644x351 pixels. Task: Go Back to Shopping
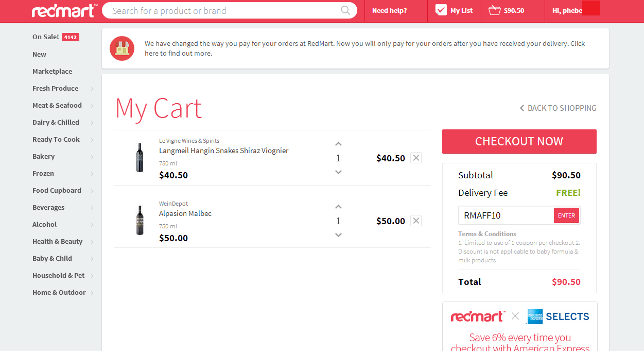coord(558,108)
